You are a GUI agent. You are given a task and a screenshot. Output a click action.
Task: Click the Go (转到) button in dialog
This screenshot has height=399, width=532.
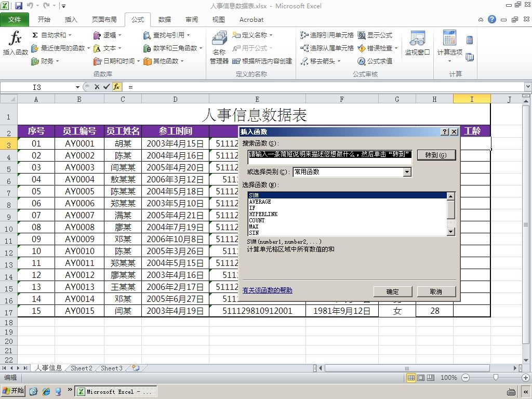(436, 155)
